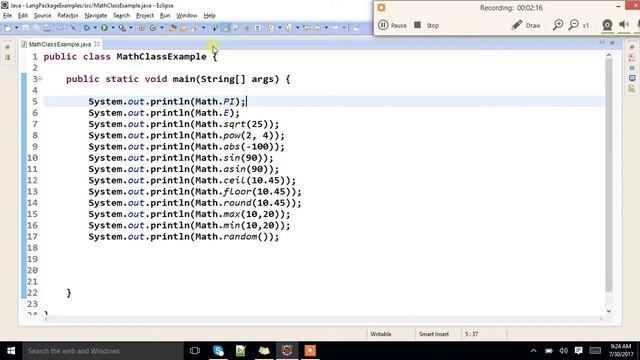The height and width of the screenshot is (360, 640).
Task: Open the Project menu
Action: tap(144, 16)
